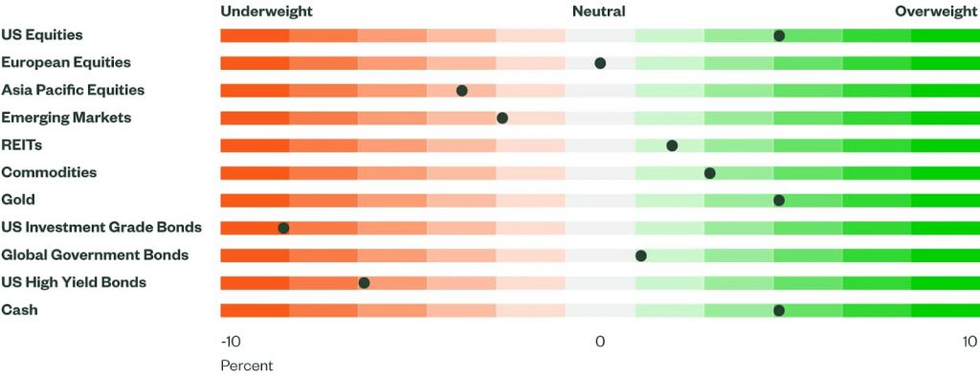Click the Emerging Markets row label
This screenshot has width=980, height=376.
66,118
